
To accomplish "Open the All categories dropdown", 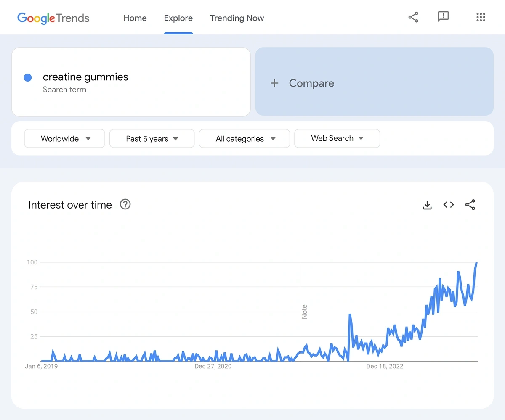I will point(245,139).
